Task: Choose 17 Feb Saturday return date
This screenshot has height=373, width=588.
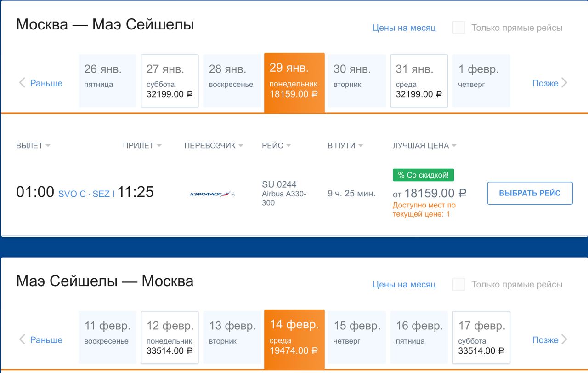Action: (x=481, y=338)
